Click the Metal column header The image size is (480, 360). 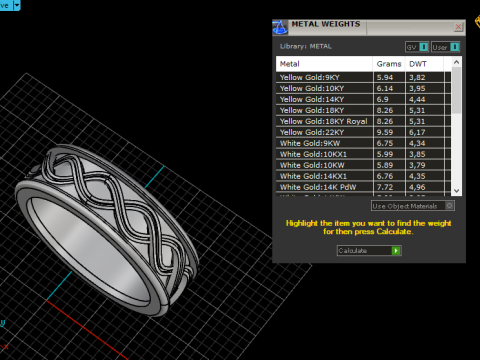point(324,64)
